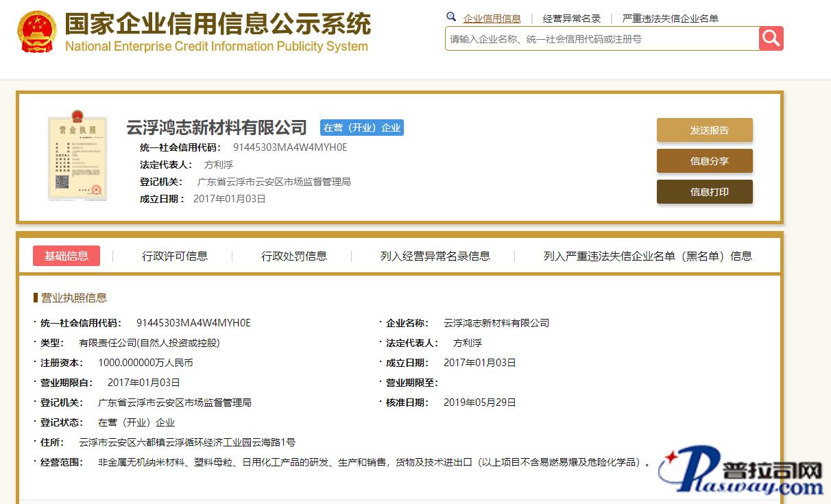
Task: Open the 行政许可信息 tab
Action: point(175,256)
